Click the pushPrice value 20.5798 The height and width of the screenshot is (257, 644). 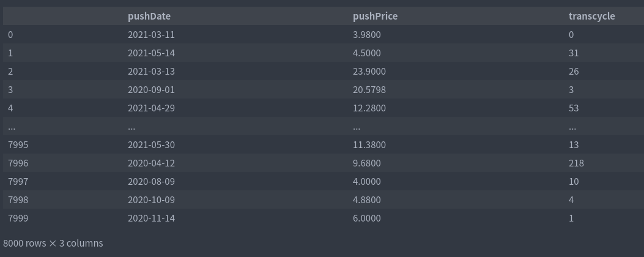coord(369,89)
